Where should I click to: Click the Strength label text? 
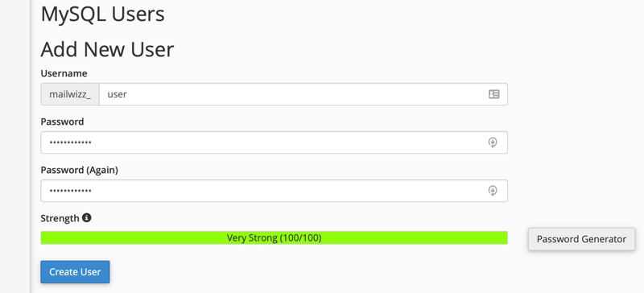pyautogui.click(x=60, y=218)
